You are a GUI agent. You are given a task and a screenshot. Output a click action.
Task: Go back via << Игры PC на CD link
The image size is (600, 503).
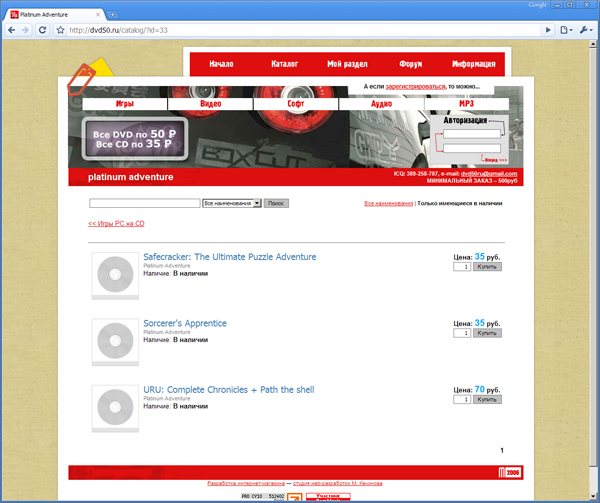[x=116, y=223]
